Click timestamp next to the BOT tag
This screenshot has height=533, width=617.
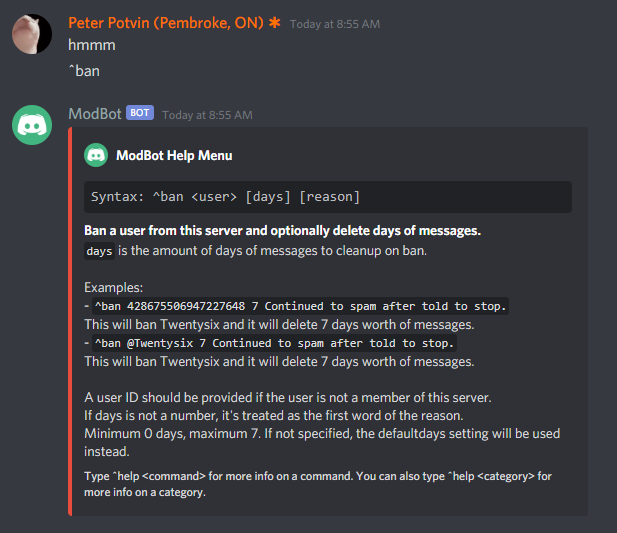[x=207, y=115]
